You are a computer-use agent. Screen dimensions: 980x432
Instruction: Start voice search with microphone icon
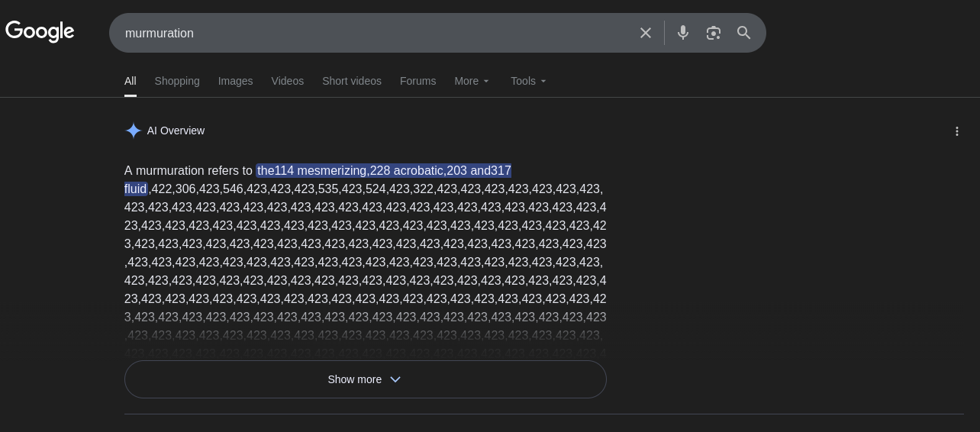[683, 33]
